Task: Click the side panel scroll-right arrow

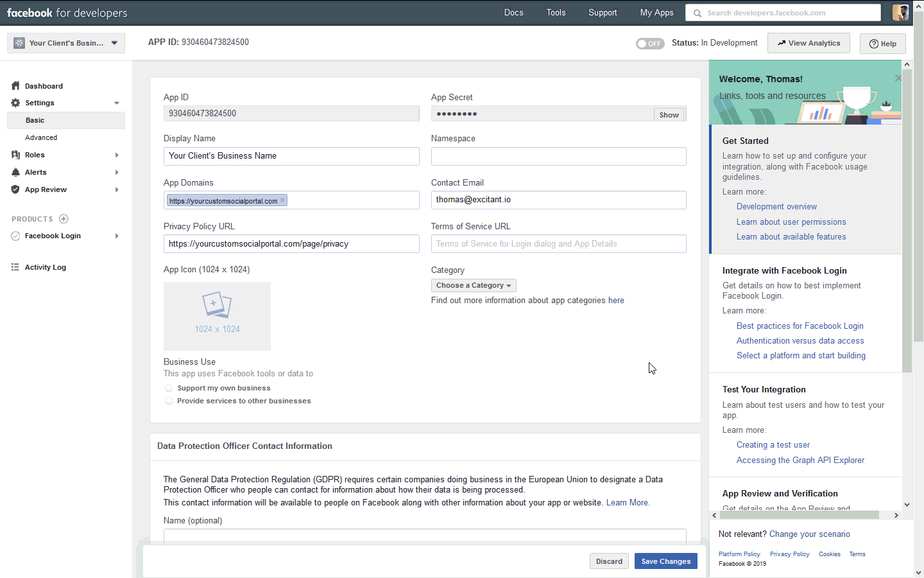Action: click(x=896, y=515)
